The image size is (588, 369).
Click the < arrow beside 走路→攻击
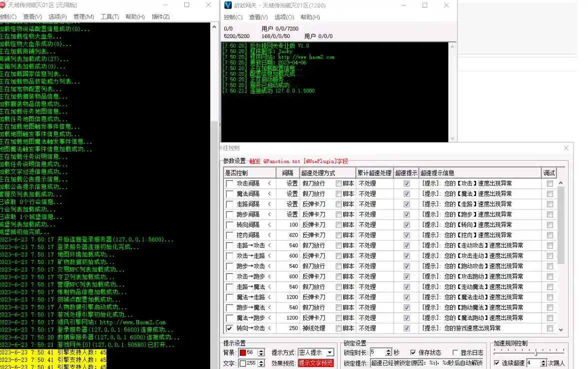coord(269,245)
